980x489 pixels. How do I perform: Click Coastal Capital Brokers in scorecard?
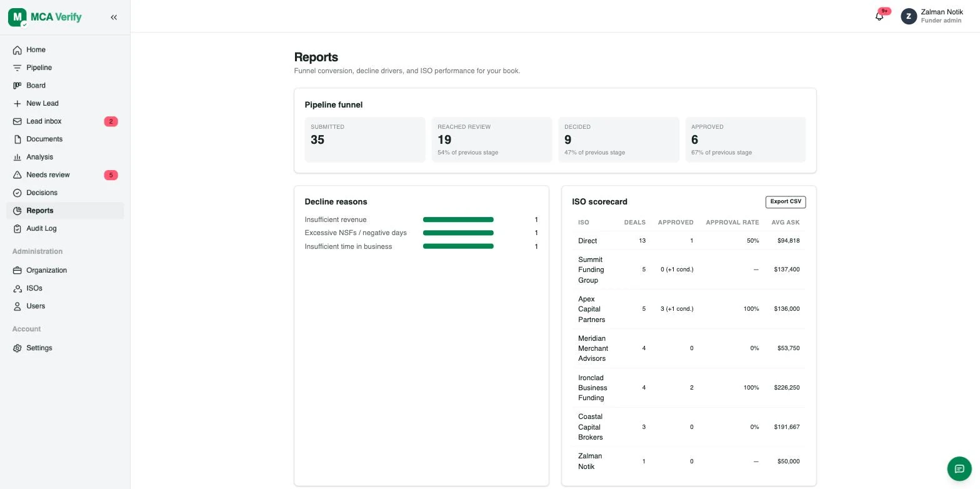(591, 427)
